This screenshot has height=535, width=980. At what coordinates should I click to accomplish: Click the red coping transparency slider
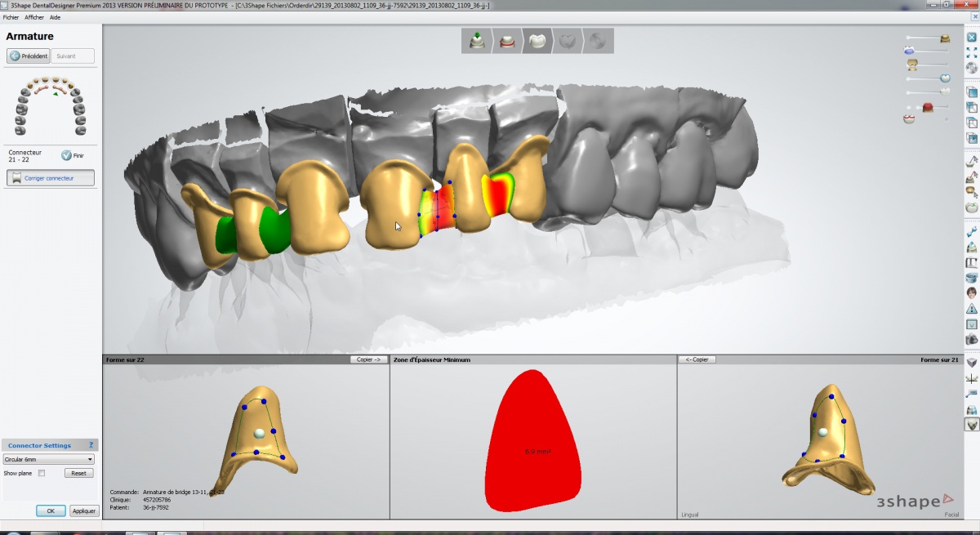[927, 107]
